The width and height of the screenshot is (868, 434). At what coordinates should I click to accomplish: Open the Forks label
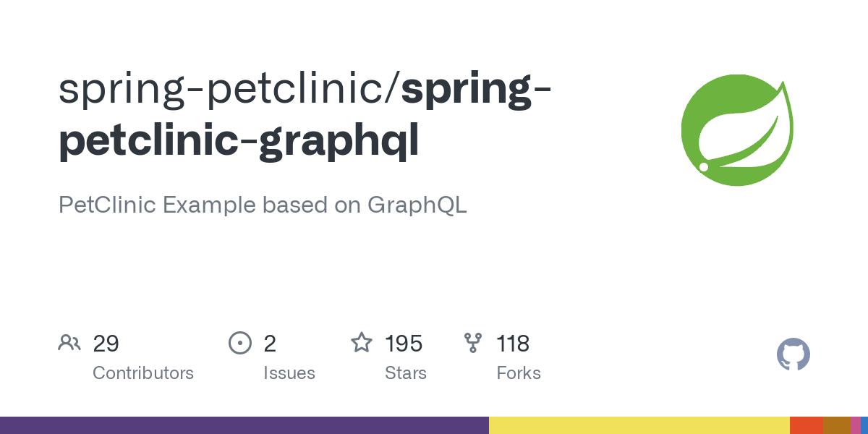point(519,373)
